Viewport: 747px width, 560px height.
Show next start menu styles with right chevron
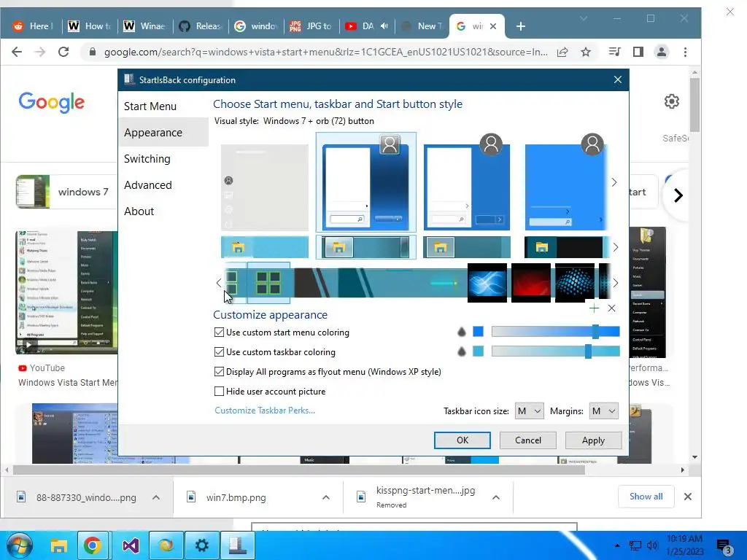pyautogui.click(x=614, y=182)
